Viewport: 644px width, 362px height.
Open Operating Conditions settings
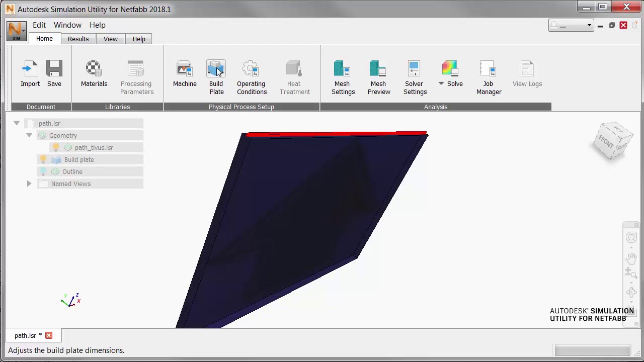pyautogui.click(x=252, y=78)
